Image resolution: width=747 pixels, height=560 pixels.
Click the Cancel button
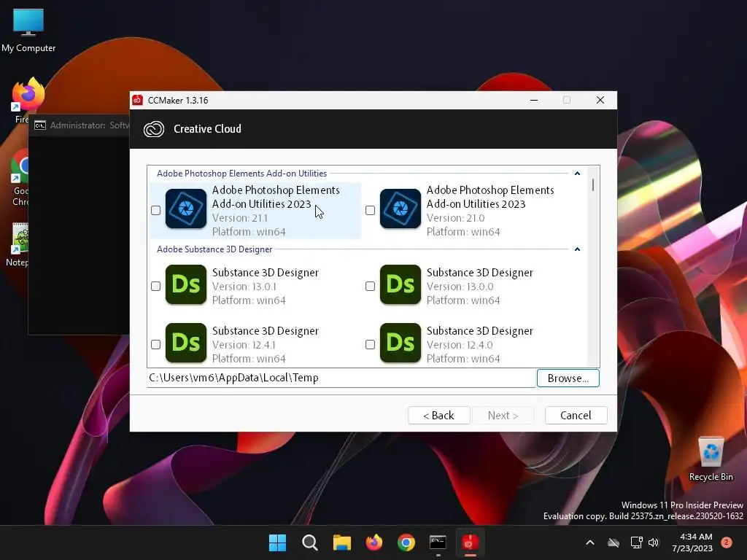click(x=576, y=415)
